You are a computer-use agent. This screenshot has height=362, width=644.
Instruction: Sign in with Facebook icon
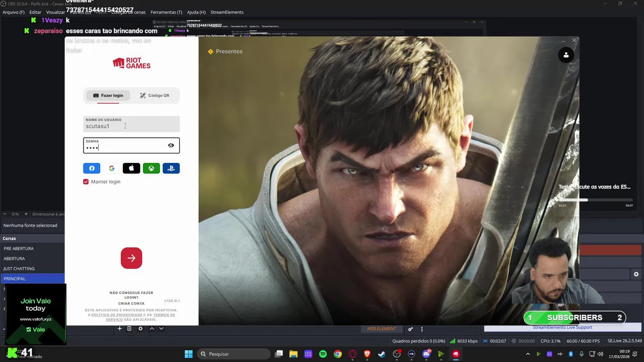click(92, 168)
